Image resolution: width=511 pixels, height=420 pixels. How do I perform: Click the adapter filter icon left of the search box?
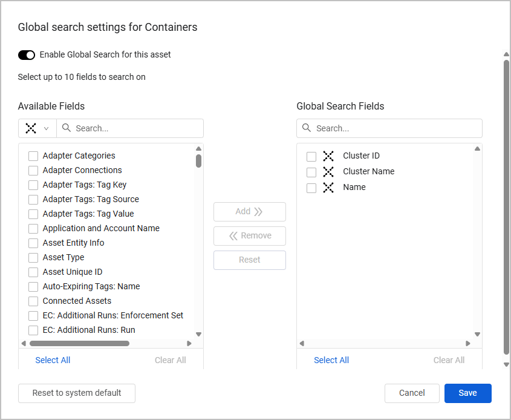[30, 128]
